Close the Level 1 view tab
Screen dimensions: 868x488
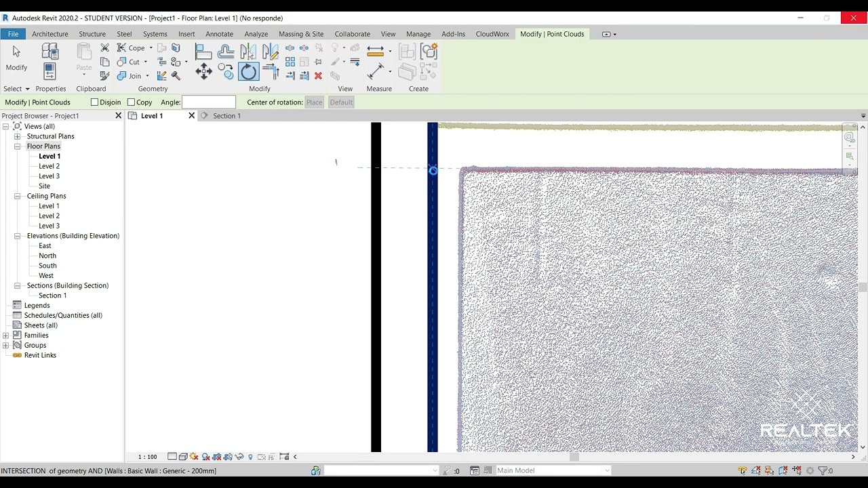(x=191, y=116)
